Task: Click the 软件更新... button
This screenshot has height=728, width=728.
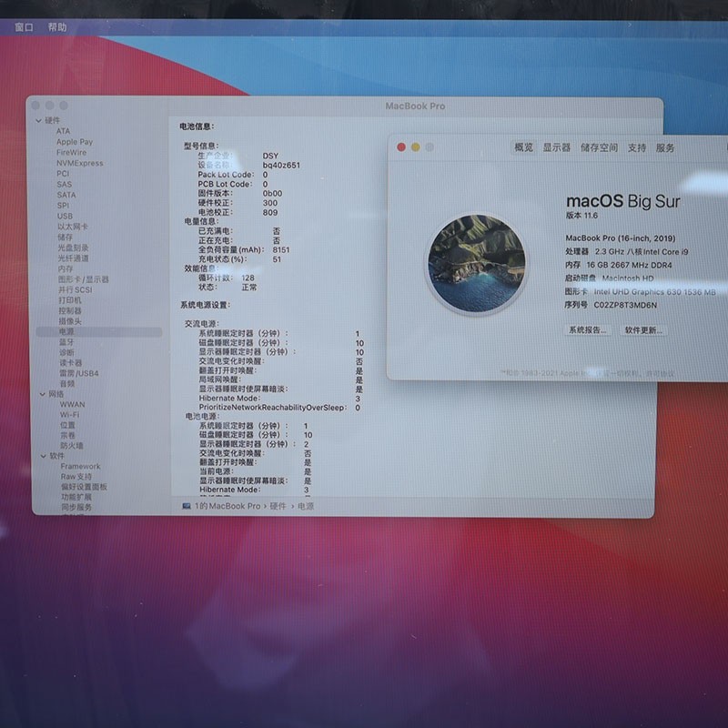Action: (643, 330)
